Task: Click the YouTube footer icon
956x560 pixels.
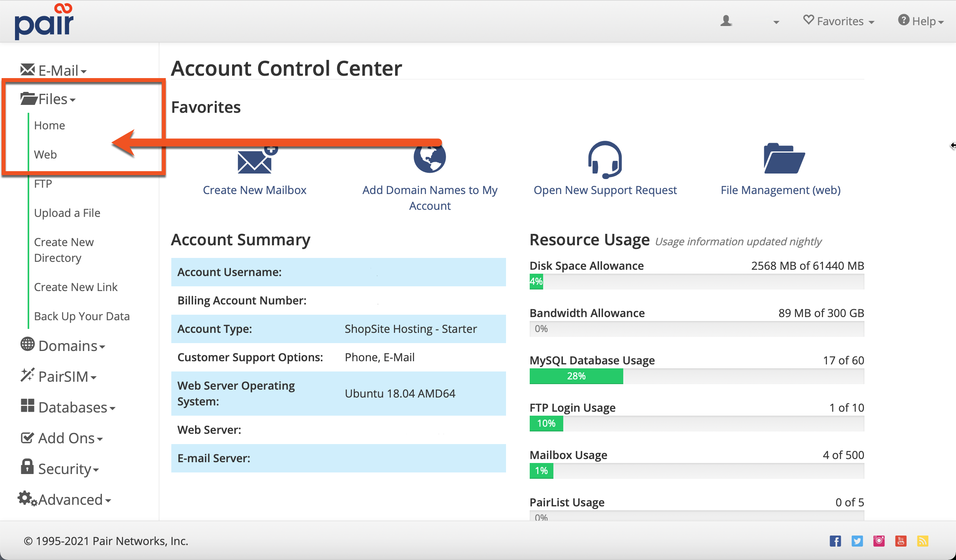Action: coord(901,541)
